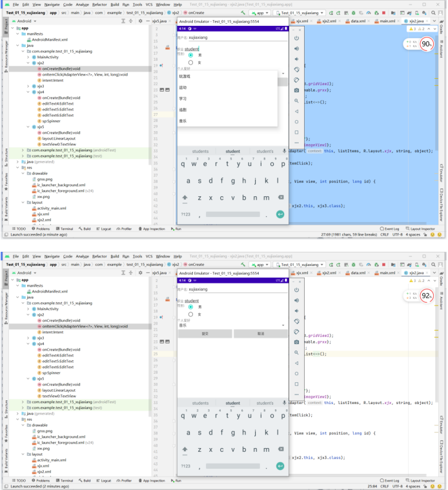This screenshot has width=448, height=490.
Task: Toggle the shift key on upper keyboard
Action: coord(185,198)
